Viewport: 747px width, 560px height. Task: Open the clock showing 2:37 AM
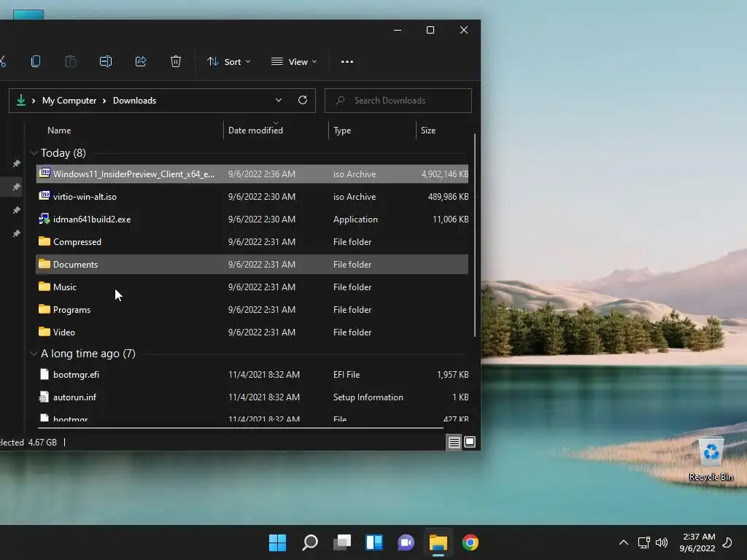click(698, 542)
